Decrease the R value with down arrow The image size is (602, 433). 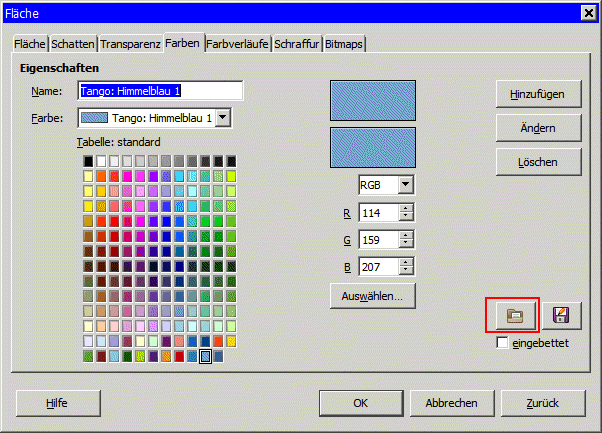(406, 217)
